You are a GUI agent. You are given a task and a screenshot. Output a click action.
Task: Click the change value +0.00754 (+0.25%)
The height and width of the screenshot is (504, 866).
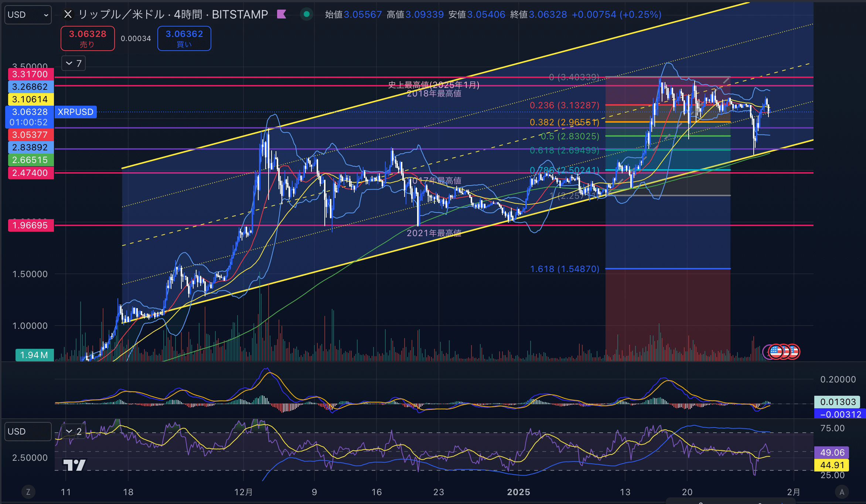[x=617, y=14]
